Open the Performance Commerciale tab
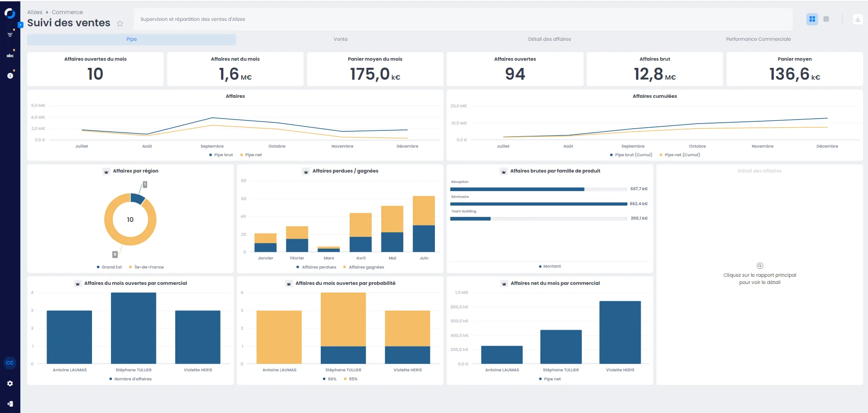Image resolution: width=868 pixels, height=413 pixels. (x=758, y=39)
